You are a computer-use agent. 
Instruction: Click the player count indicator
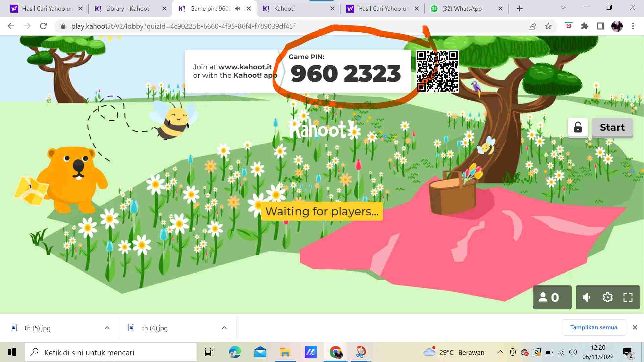coord(552,297)
